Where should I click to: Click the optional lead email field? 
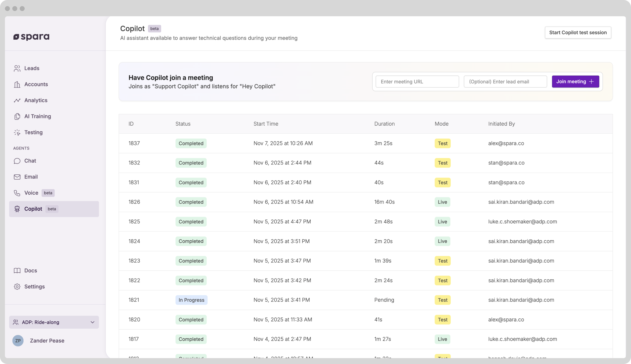505,82
